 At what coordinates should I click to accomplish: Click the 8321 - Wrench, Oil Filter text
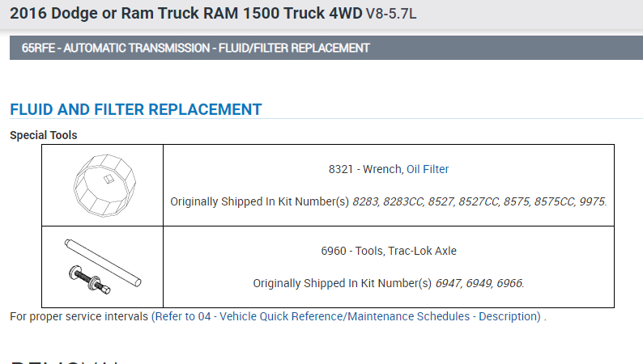389,169
